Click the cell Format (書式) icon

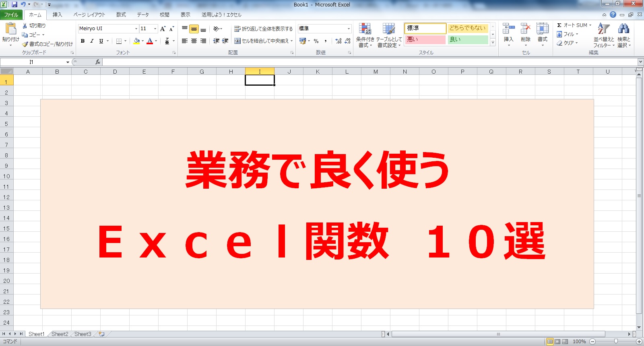point(542,29)
